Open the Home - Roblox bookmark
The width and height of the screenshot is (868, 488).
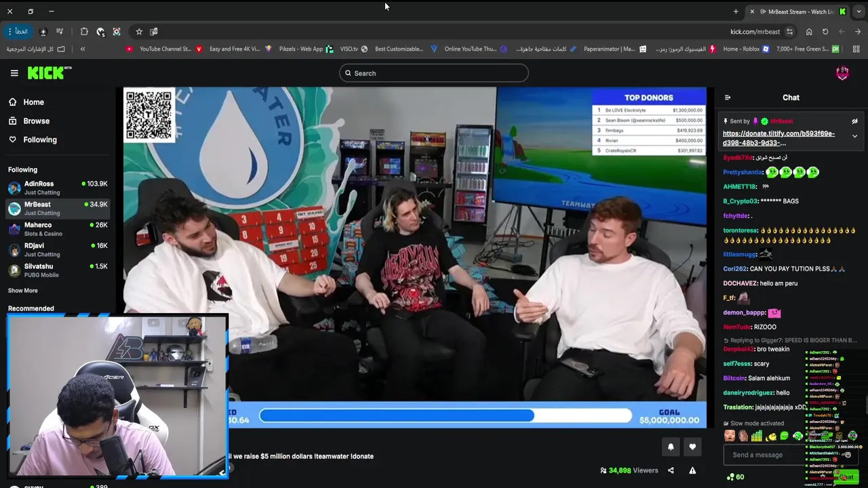(746, 49)
